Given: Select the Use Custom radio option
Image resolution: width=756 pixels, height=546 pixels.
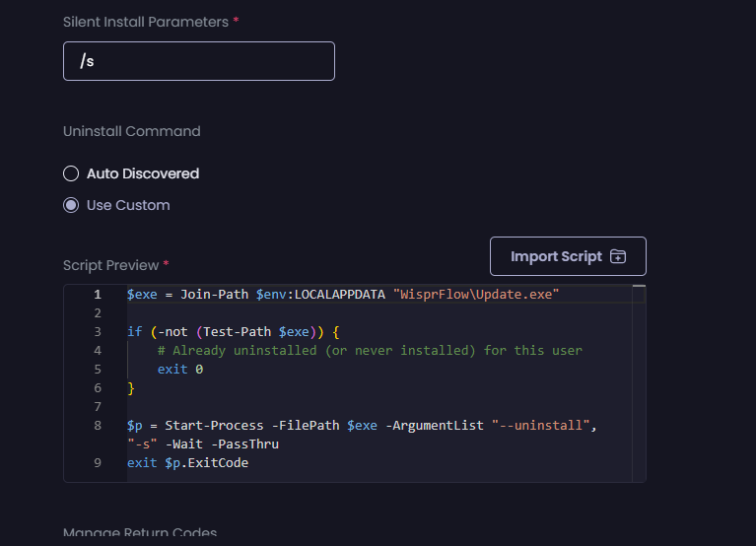Looking at the screenshot, I should coord(71,205).
